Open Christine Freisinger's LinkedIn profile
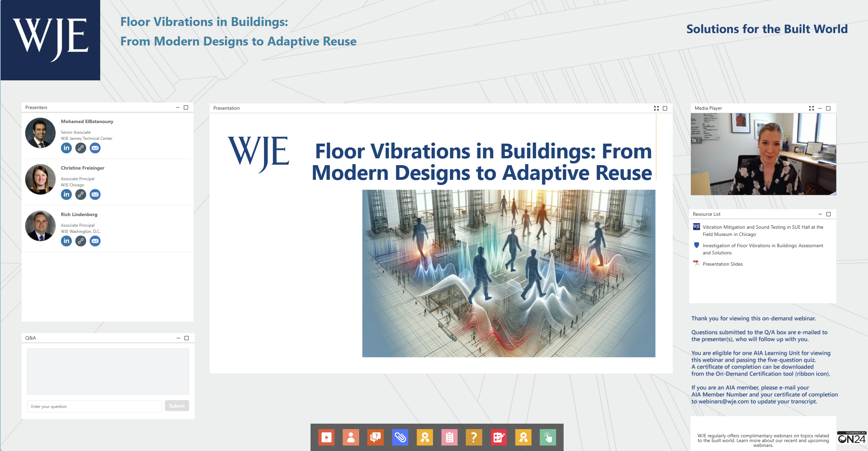Screen dimensions: 868x451 point(66,195)
